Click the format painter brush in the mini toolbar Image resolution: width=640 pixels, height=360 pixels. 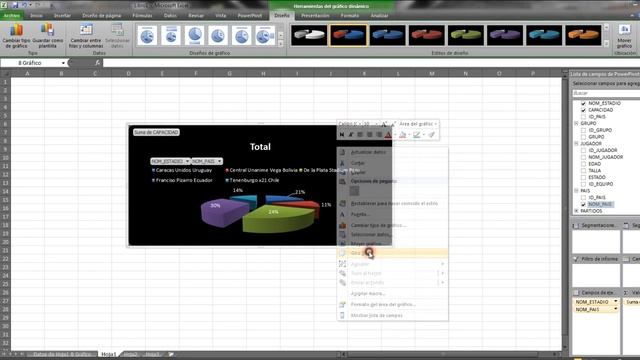(432, 134)
